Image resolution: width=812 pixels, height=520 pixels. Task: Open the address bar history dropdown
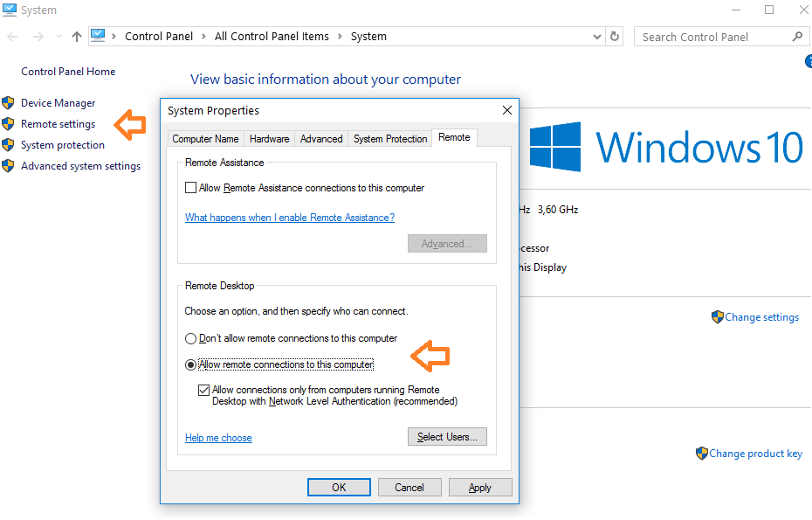pos(597,37)
